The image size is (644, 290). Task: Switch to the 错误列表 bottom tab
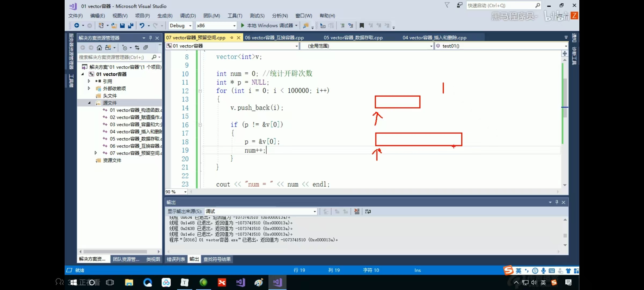point(176,259)
